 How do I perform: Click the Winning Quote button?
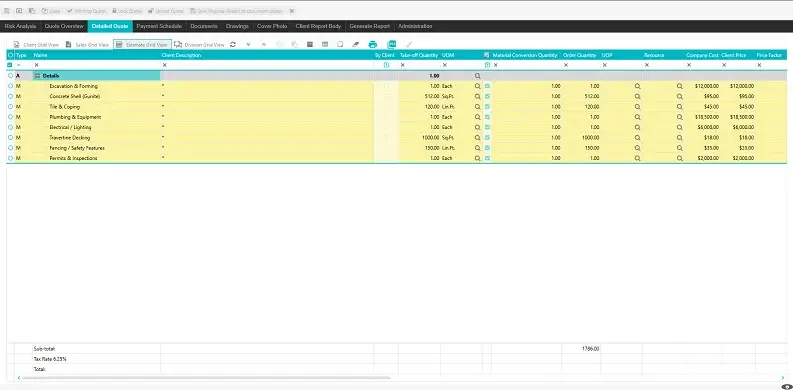86,11
